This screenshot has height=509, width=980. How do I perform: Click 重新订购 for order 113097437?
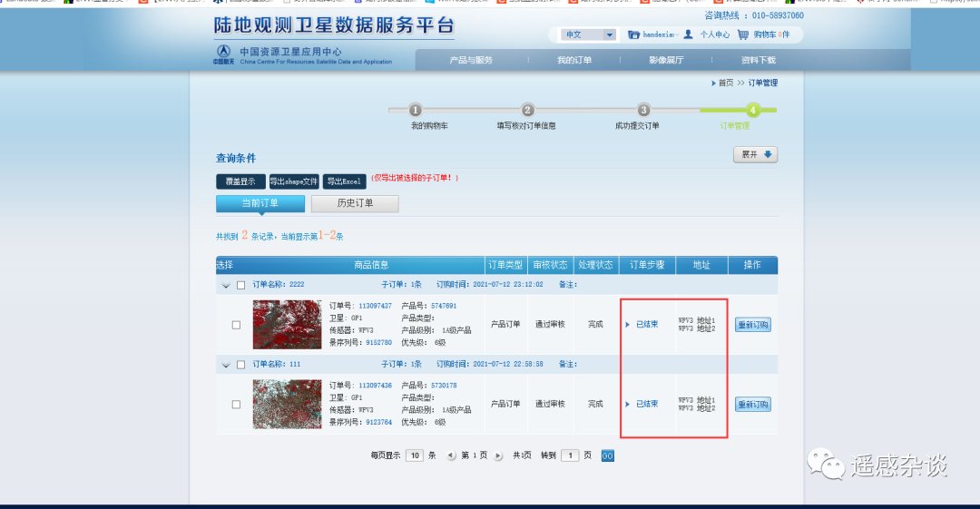(x=752, y=325)
